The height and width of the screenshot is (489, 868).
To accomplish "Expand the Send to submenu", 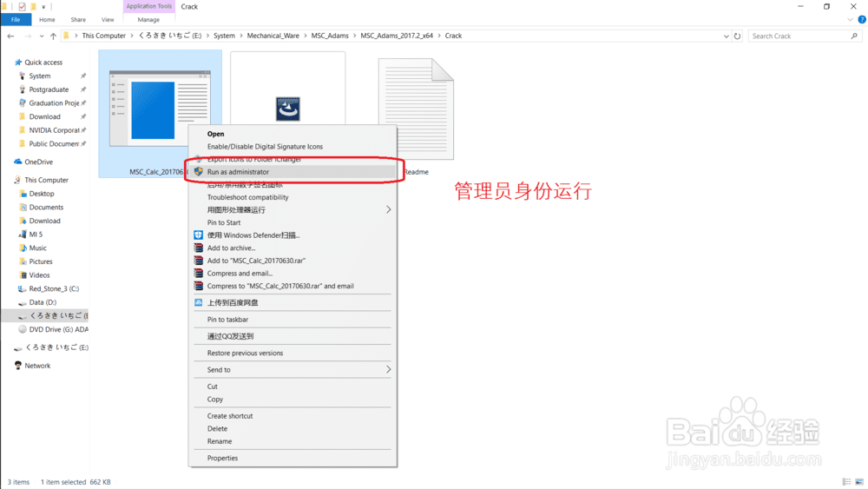I will click(x=293, y=369).
